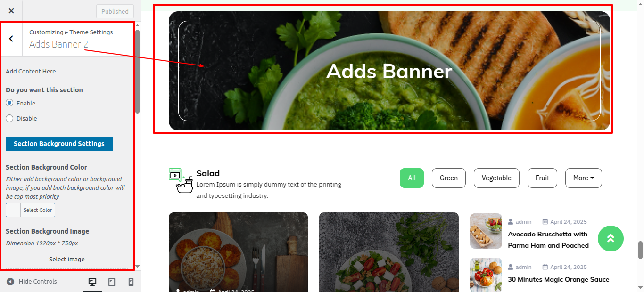Select the Fruit filter tab

pyautogui.click(x=542, y=178)
